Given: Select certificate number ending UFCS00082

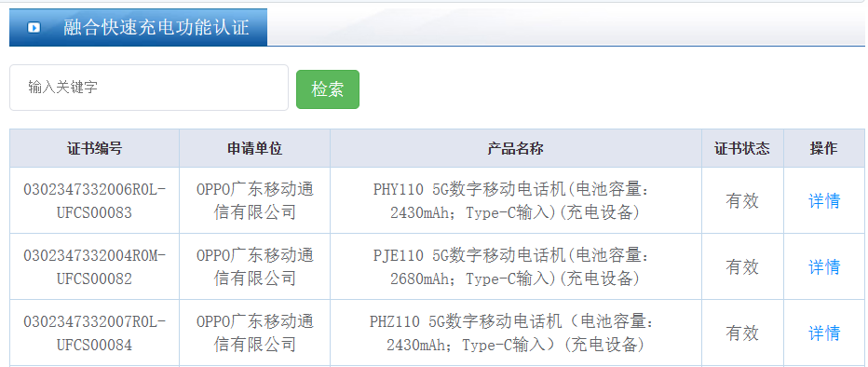Looking at the screenshot, I should coord(95,266).
